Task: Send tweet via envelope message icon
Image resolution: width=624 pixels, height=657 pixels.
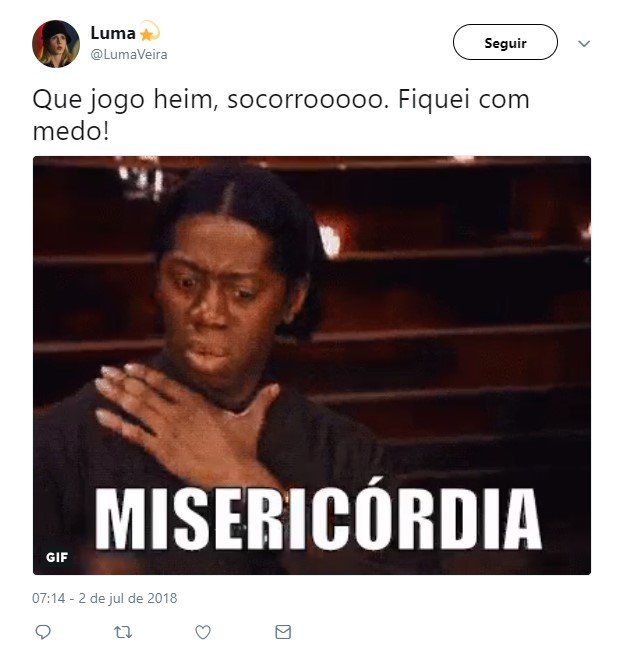Action: coord(283,631)
